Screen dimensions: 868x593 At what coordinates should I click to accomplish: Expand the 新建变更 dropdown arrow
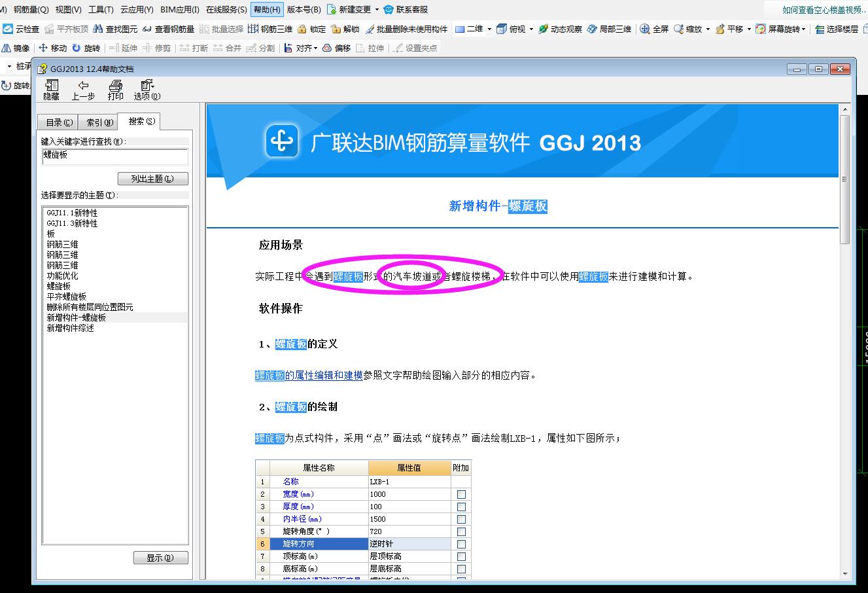point(377,10)
